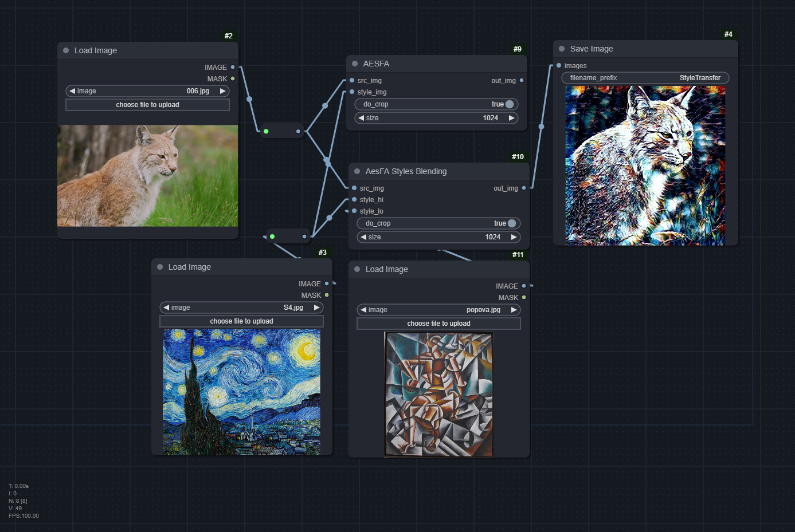
Task: Click IMAGE output port on node #3
Action: coord(327,283)
